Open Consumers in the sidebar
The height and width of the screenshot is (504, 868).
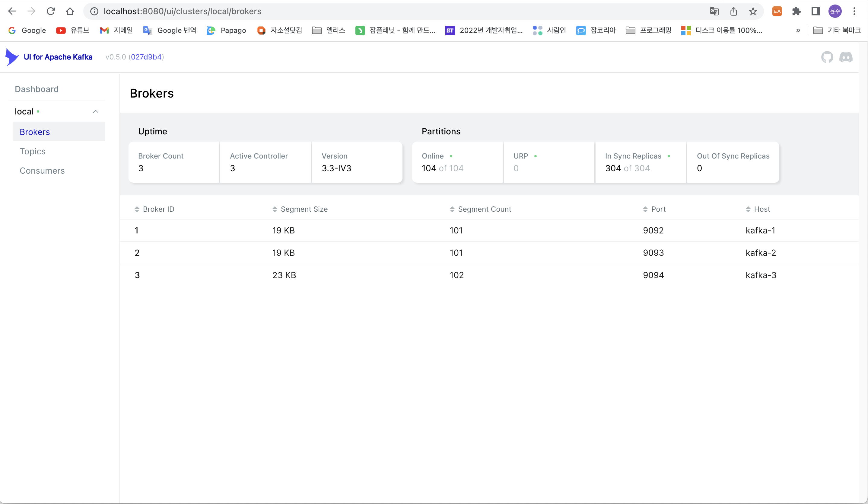coord(42,171)
